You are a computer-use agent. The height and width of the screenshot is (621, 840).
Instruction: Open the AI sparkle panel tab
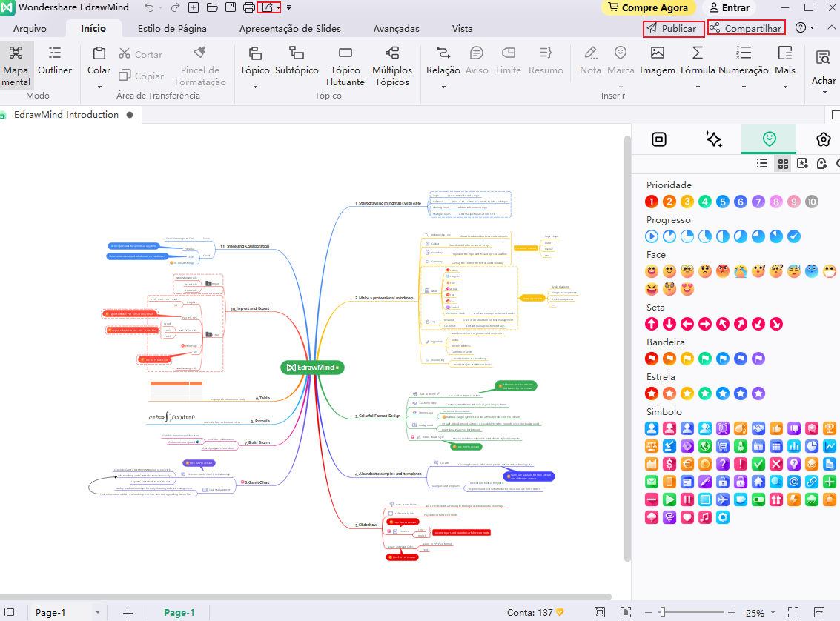click(x=713, y=139)
